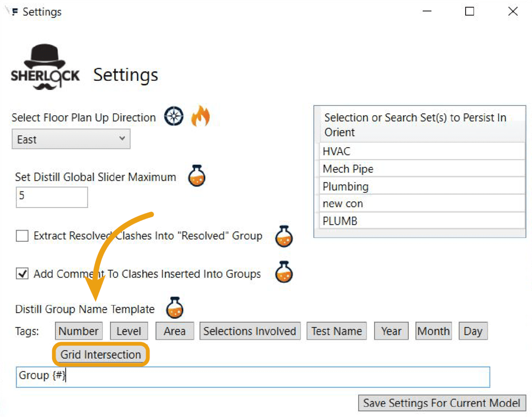The width and height of the screenshot is (532, 417).
Task: Maximize the Settings window
Action: [470, 12]
